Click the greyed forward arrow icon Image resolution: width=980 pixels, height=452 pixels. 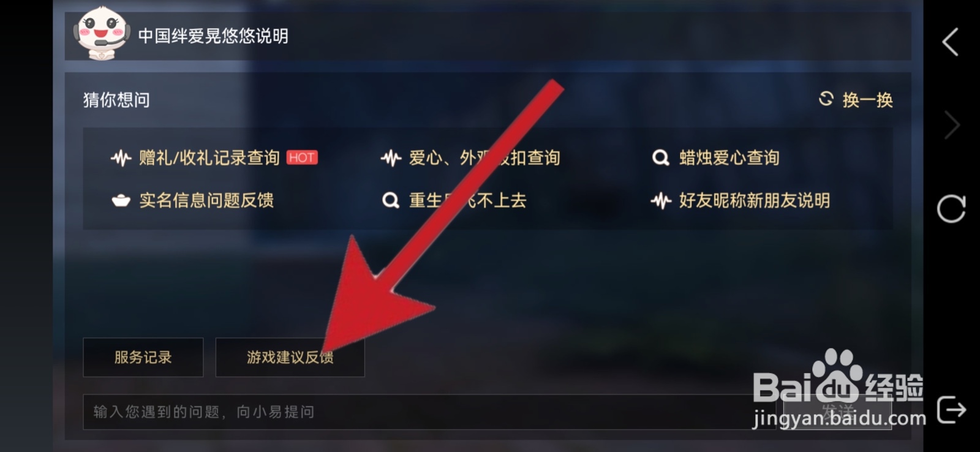[951, 126]
